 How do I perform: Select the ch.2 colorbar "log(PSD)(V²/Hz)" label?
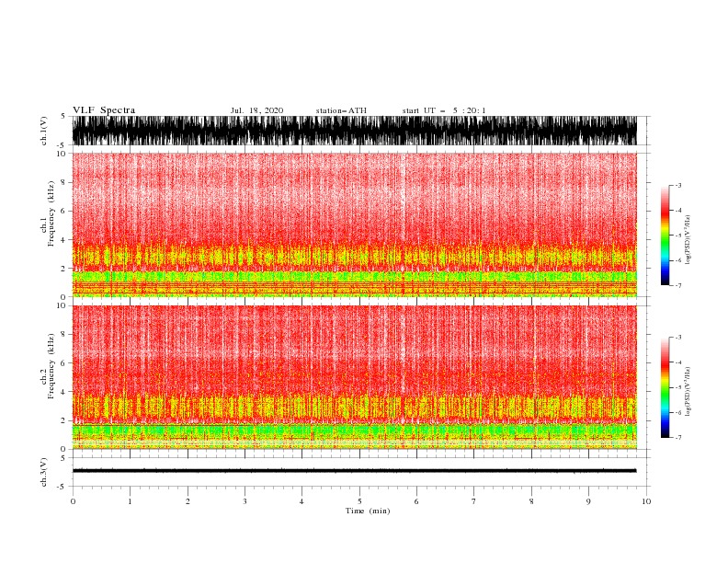tap(688, 391)
